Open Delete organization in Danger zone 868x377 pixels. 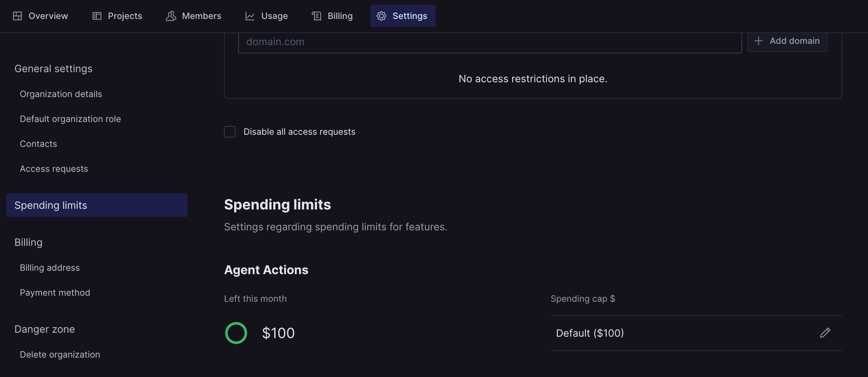click(60, 354)
